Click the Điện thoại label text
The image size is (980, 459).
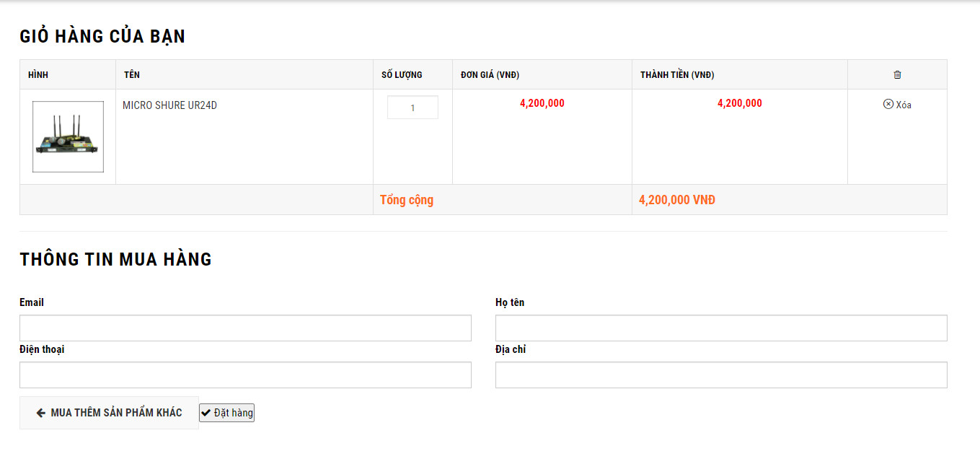(42, 349)
